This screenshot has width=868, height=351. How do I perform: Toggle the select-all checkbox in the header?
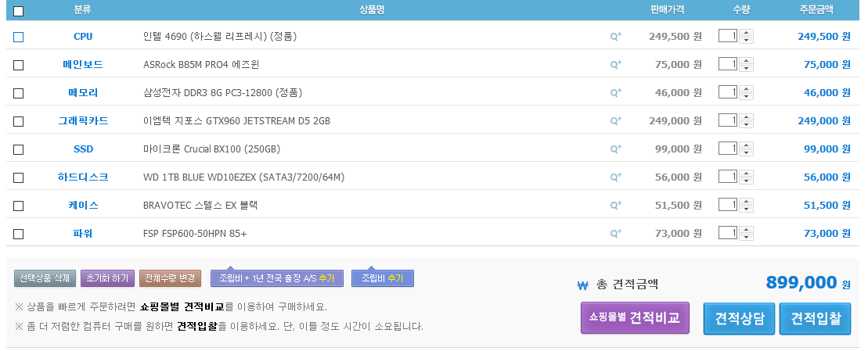(x=18, y=10)
